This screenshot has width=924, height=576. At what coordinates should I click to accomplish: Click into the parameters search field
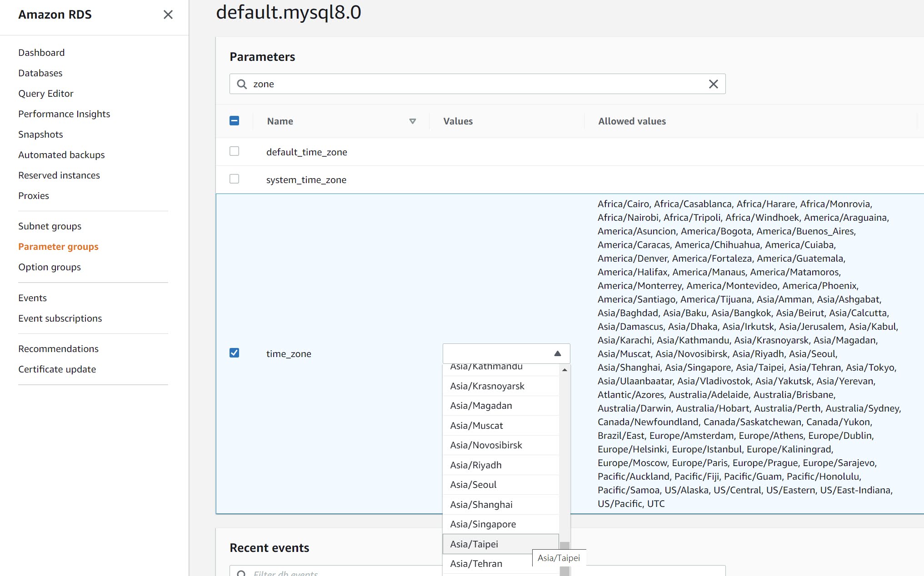coord(477,84)
